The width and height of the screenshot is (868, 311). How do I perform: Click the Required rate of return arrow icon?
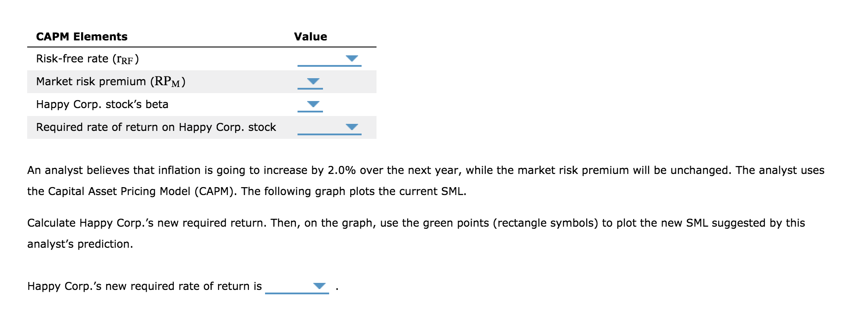[x=351, y=126]
